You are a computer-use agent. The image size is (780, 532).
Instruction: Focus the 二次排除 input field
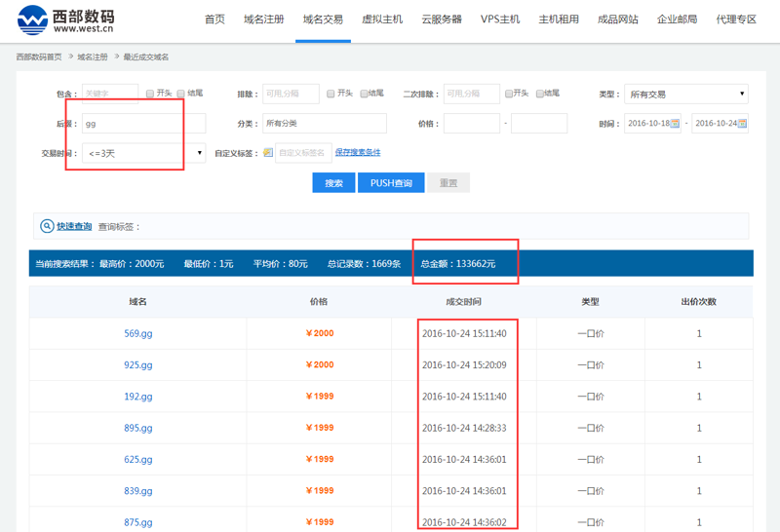[472, 94]
